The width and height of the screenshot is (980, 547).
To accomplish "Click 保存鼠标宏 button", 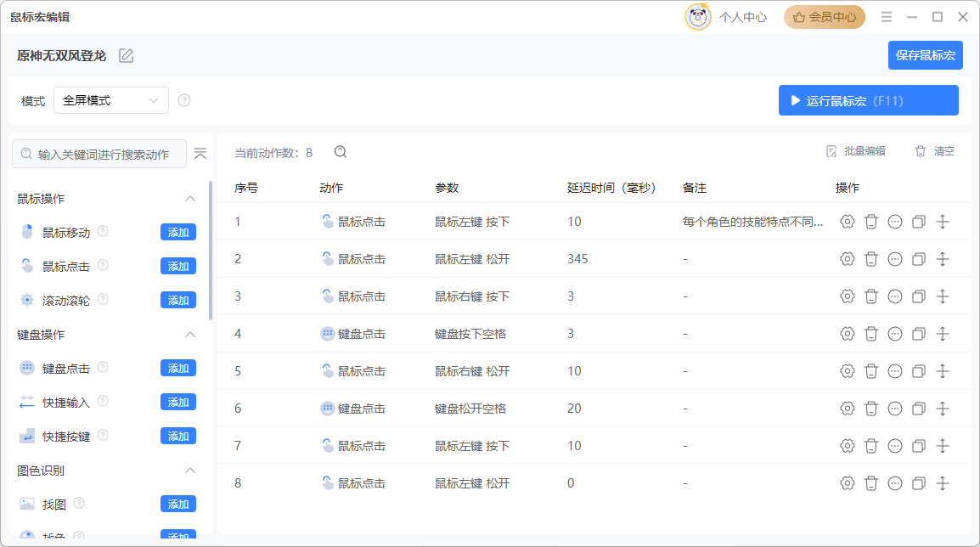I will (925, 55).
